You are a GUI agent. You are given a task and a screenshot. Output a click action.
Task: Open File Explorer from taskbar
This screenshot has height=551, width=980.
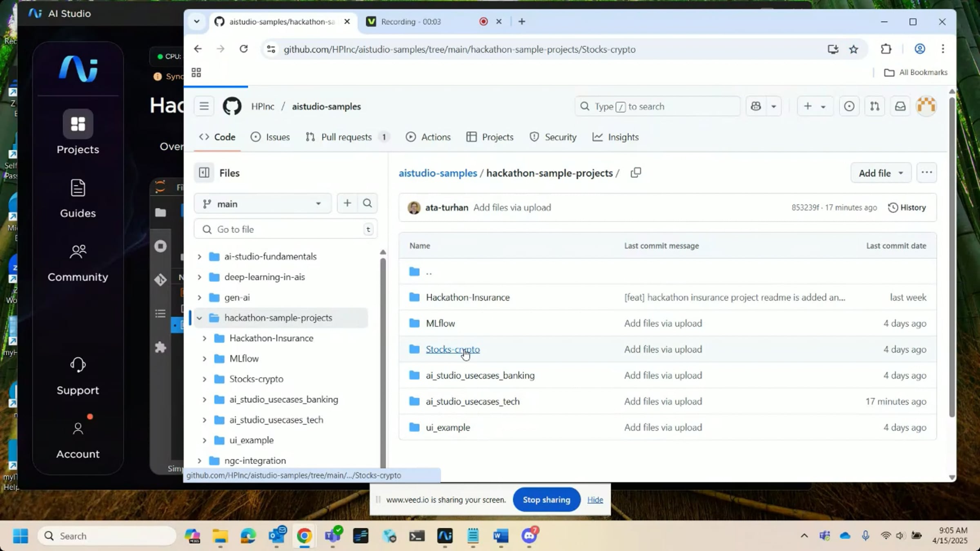[220, 536]
